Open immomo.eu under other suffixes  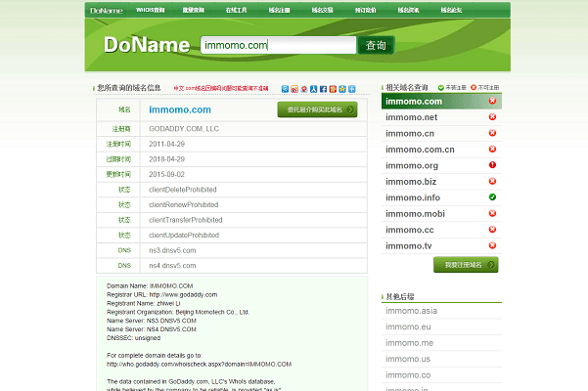point(408,326)
